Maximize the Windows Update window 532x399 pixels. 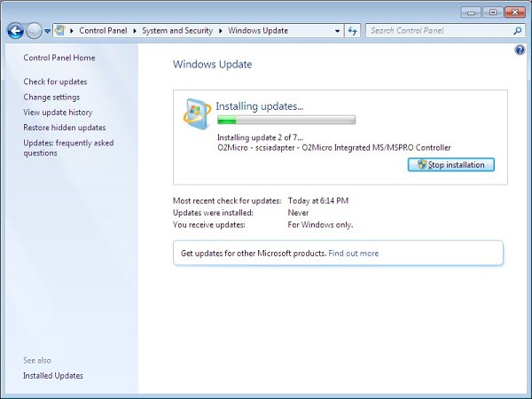point(493,12)
